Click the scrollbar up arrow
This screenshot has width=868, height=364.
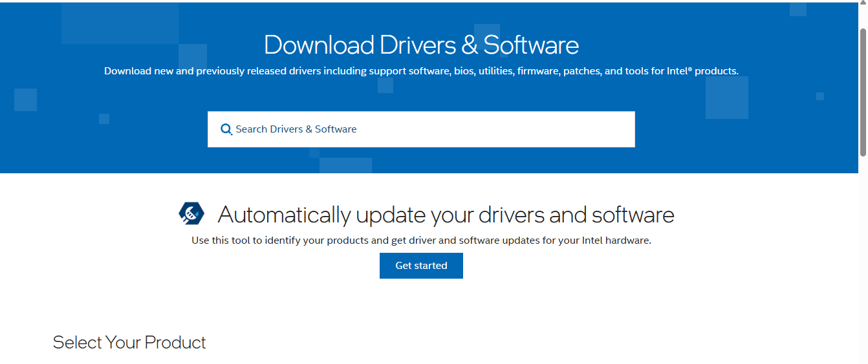pos(863,3)
